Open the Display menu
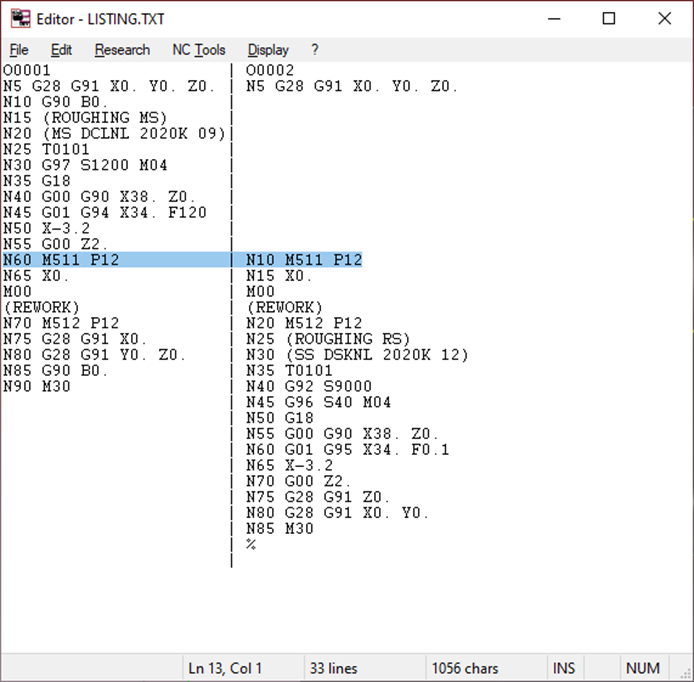 pyautogui.click(x=268, y=50)
